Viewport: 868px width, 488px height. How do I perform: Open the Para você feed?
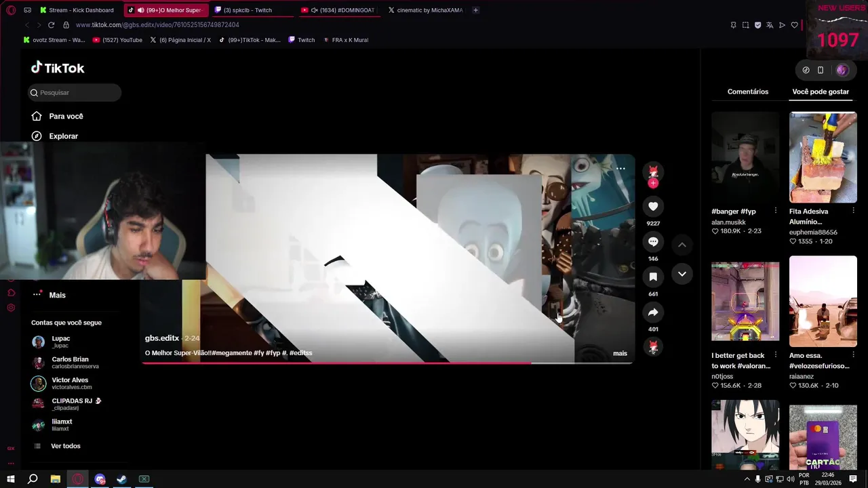58,116
